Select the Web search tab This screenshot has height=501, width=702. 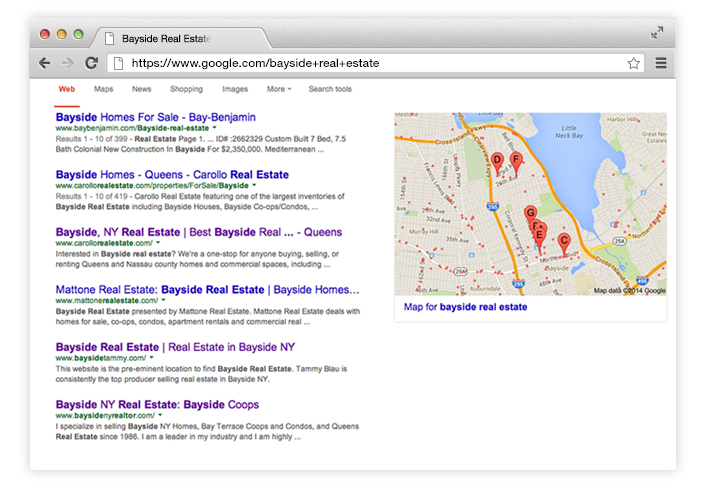tap(67, 89)
